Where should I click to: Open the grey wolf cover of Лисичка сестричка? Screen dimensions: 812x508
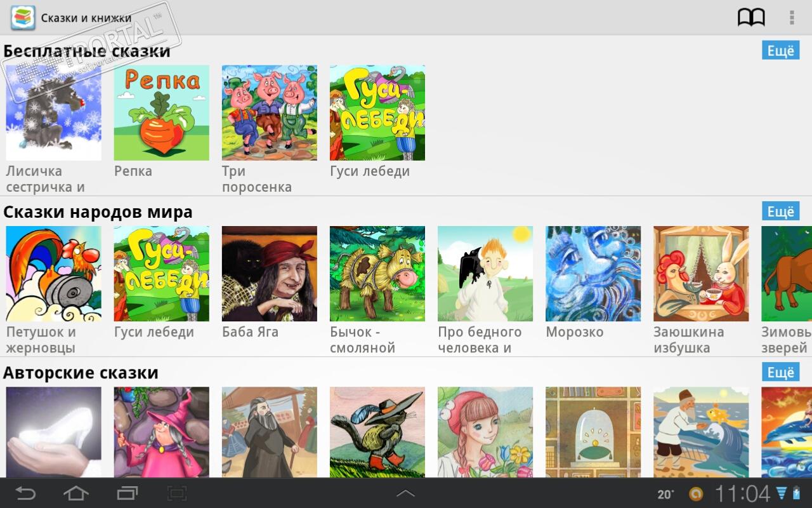(x=54, y=113)
